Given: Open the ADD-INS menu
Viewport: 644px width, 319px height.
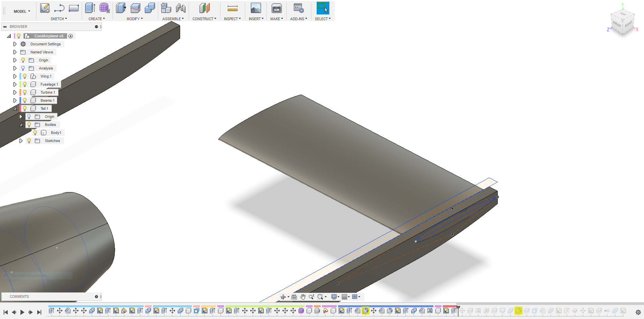Looking at the screenshot, I should [x=299, y=19].
